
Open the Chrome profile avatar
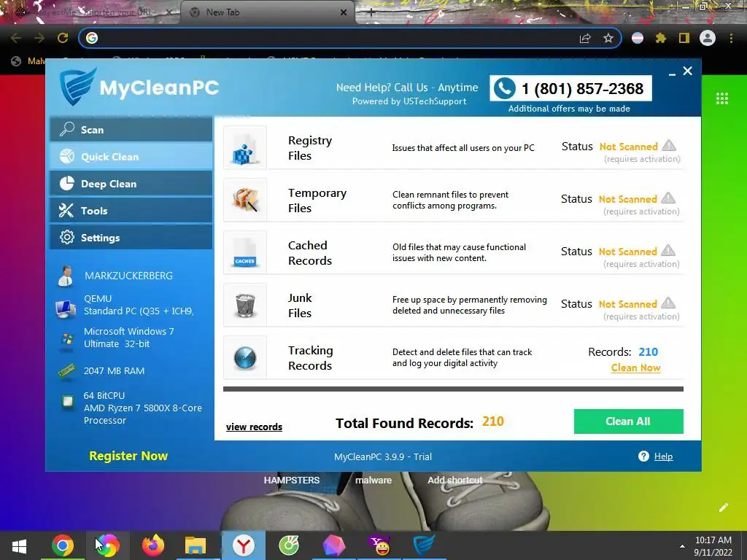708,38
